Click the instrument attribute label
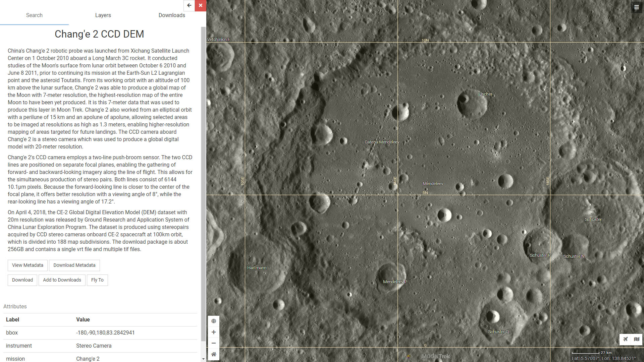 19,346
